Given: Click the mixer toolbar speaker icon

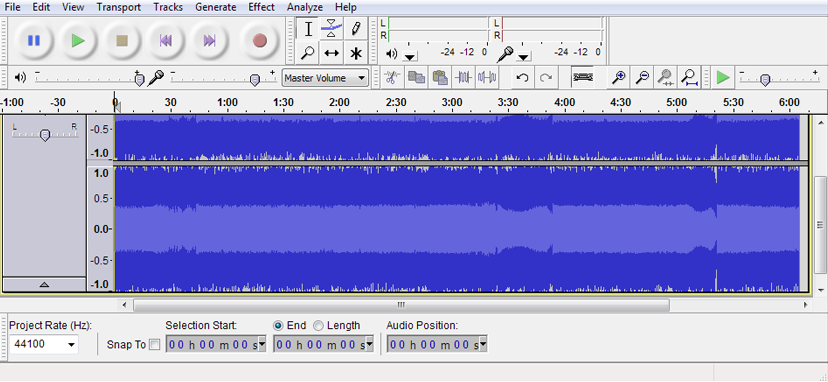Looking at the screenshot, I should pos(20,78).
